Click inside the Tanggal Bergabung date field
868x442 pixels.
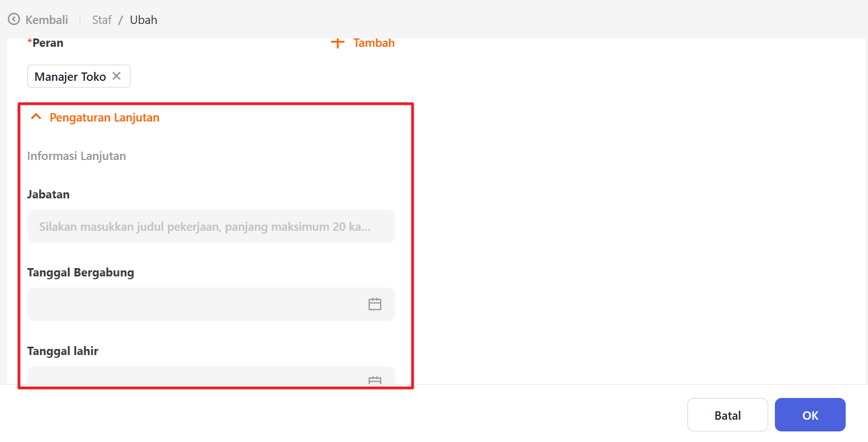click(x=195, y=304)
